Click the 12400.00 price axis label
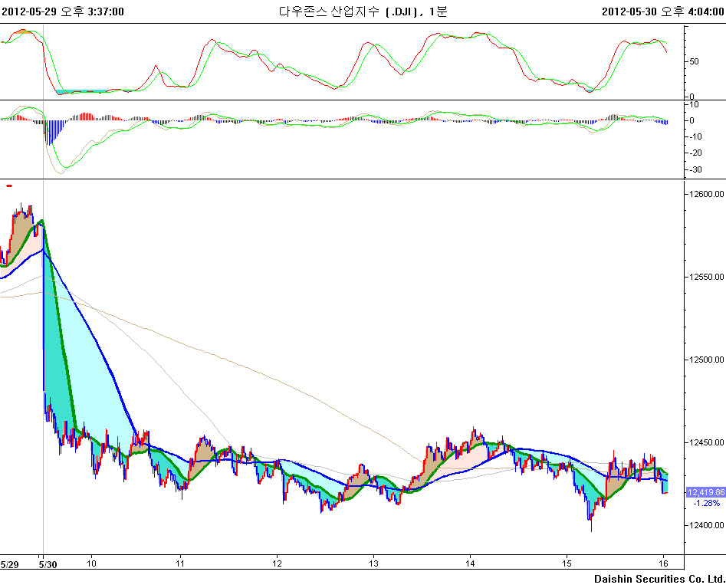Image resolution: width=726 pixels, height=588 pixels. tap(704, 525)
